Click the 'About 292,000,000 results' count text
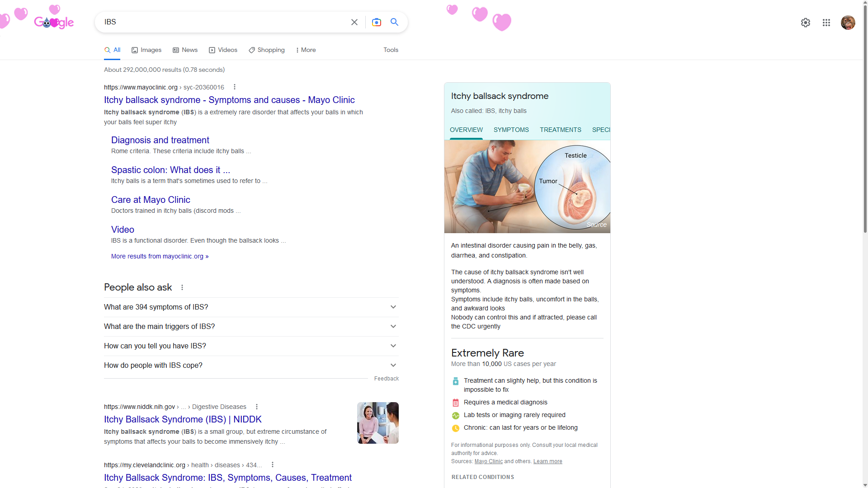 165,70
